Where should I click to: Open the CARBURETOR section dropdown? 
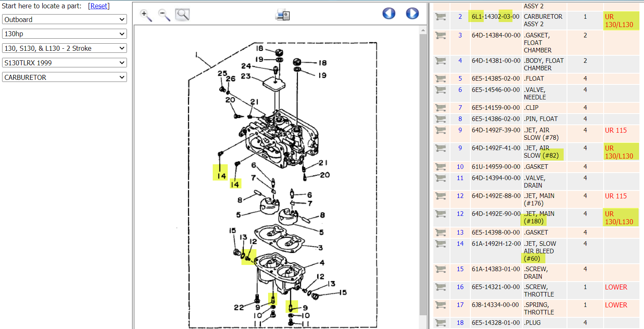(65, 77)
